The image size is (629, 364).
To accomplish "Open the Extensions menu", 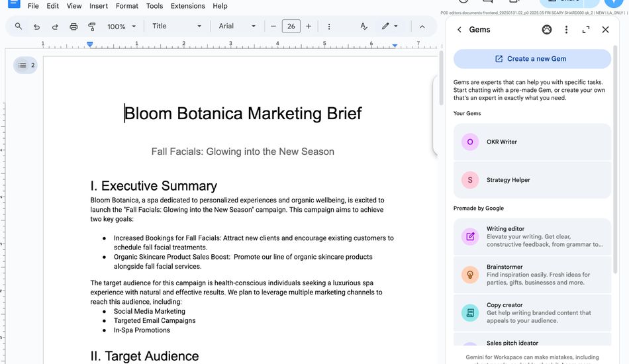I will [x=188, y=6].
